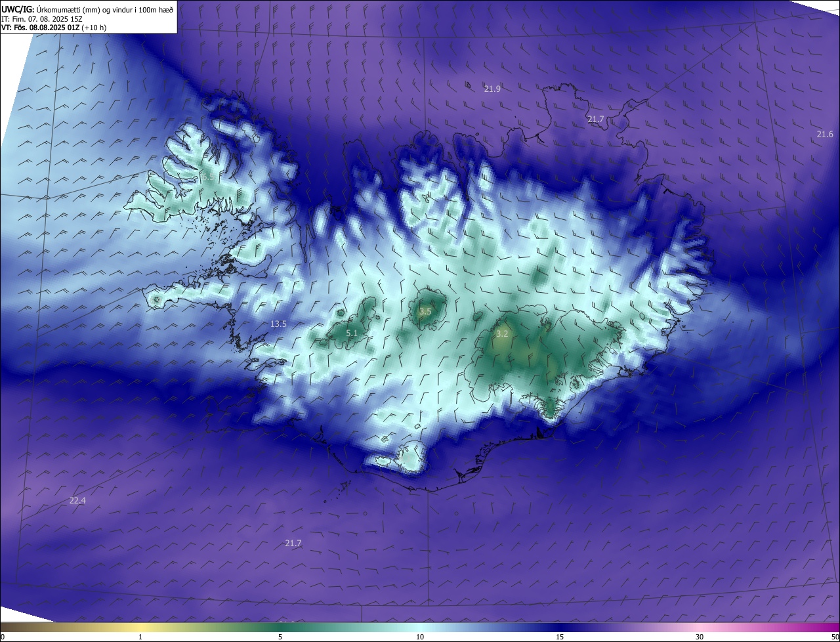Click the colorbar tick label 15

click(x=560, y=637)
